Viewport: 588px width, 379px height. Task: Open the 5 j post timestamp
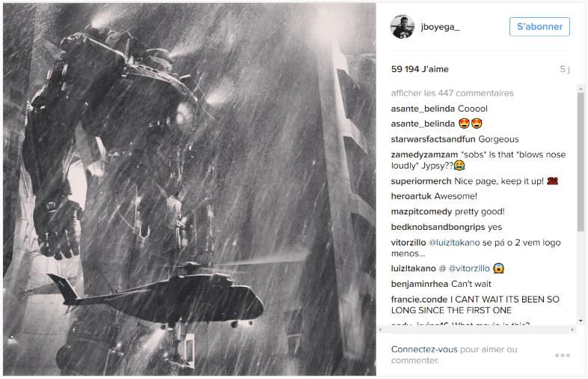point(565,69)
